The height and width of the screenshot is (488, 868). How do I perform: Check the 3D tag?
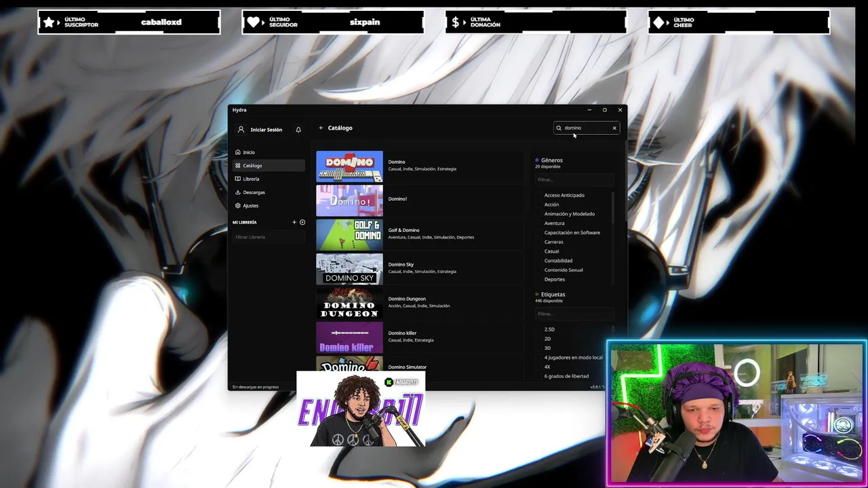pyautogui.click(x=538, y=348)
